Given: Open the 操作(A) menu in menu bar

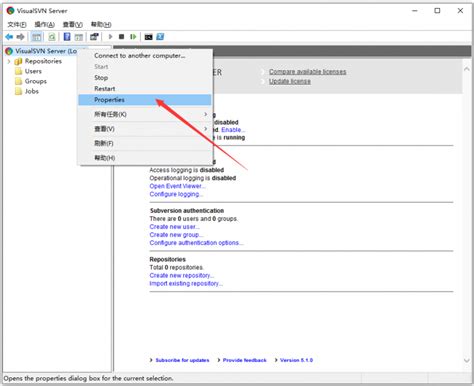Looking at the screenshot, I should point(44,24).
